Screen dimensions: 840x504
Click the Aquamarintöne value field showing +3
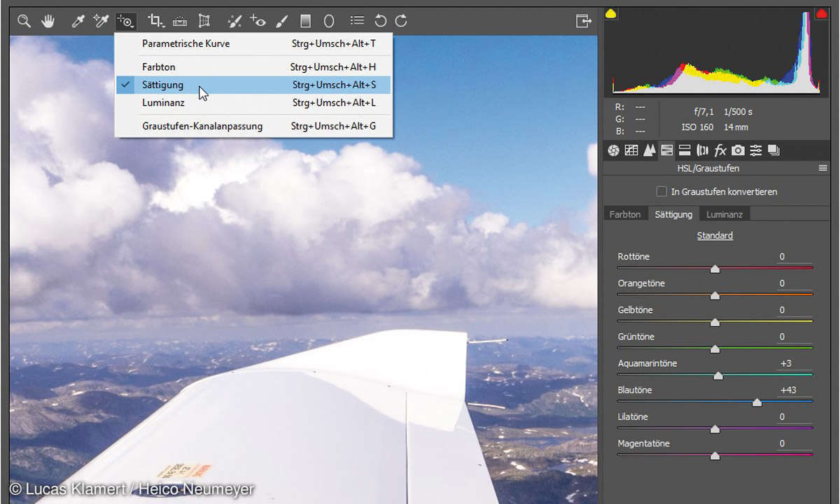(x=794, y=363)
